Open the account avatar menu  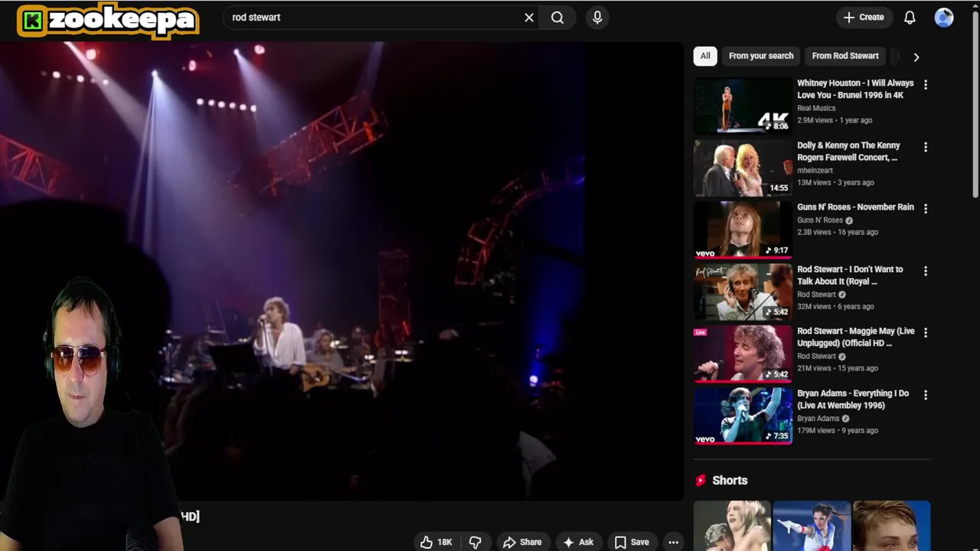(944, 18)
